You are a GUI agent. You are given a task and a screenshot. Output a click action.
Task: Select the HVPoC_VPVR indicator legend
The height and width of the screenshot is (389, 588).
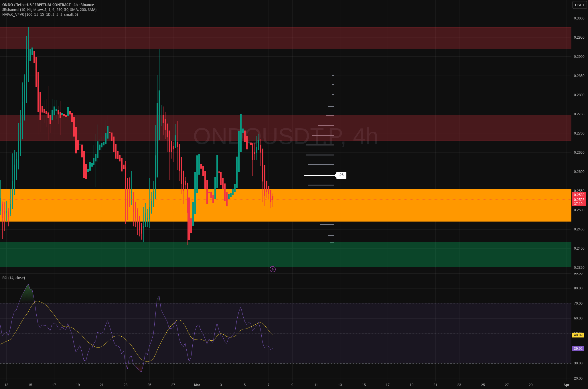40,14
